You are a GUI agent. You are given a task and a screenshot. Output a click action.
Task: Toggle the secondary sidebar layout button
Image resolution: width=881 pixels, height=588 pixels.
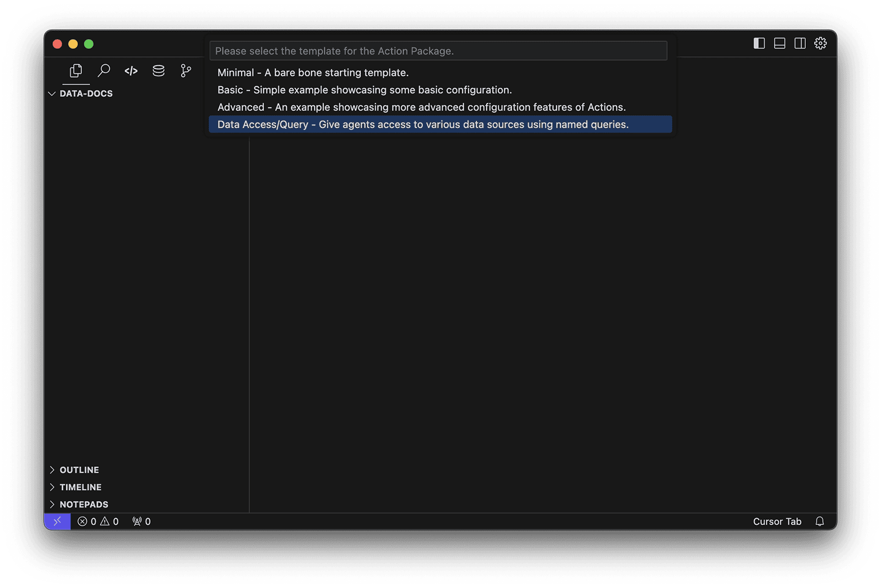click(800, 43)
